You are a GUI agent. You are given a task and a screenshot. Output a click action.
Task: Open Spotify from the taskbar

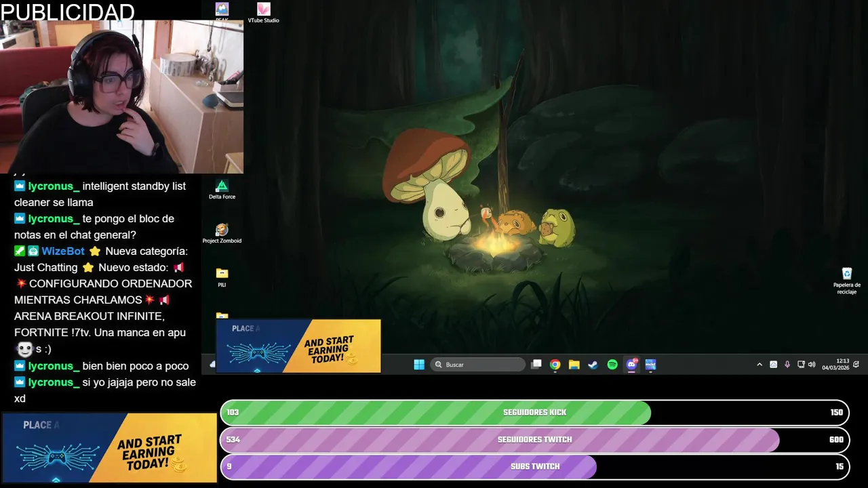[612, 365]
